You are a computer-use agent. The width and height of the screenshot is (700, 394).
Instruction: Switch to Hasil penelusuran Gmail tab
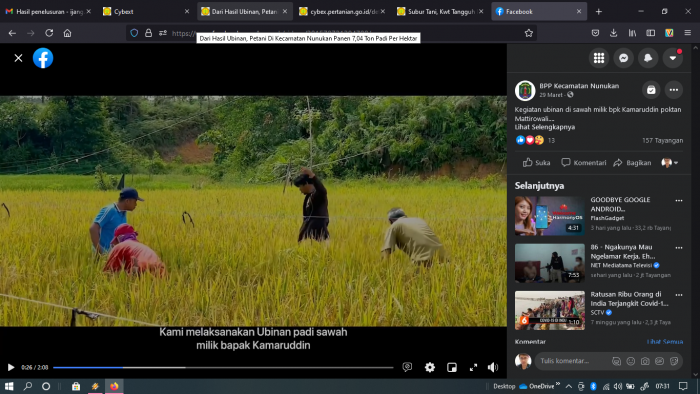point(47,12)
